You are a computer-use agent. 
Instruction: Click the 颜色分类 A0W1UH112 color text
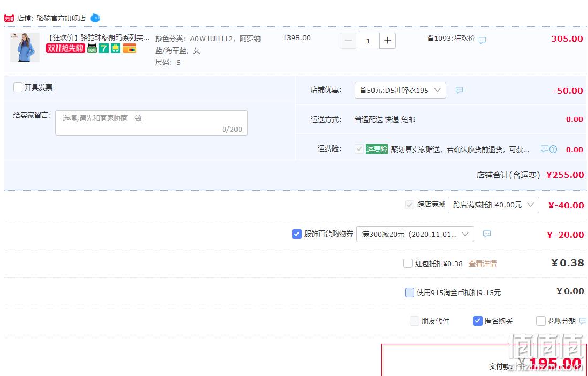pyautogui.click(x=208, y=44)
